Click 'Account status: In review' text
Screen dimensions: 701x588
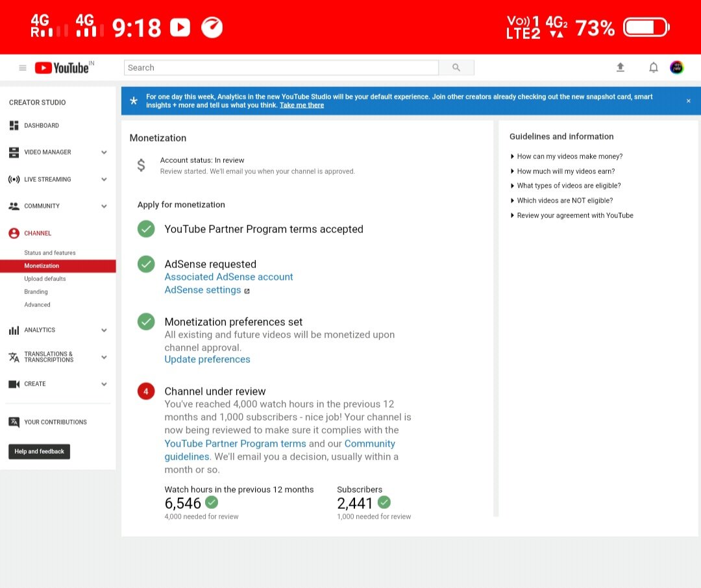[202, 160]
